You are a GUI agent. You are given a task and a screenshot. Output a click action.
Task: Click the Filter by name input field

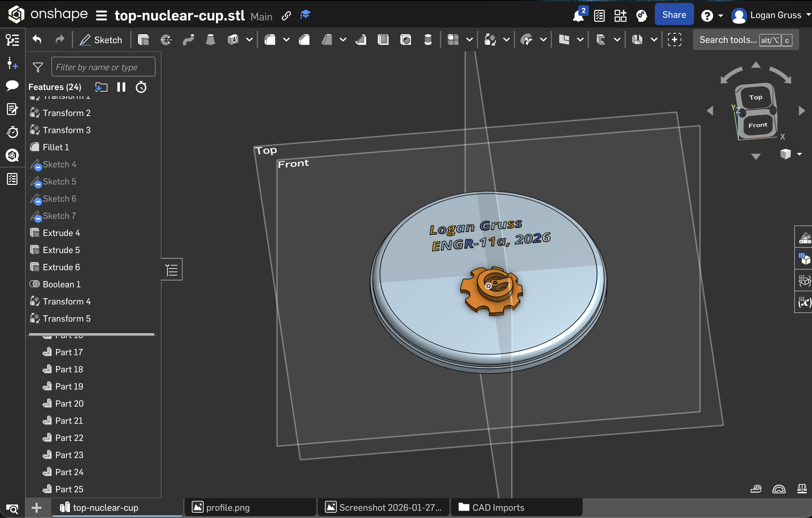click(103, 67)
